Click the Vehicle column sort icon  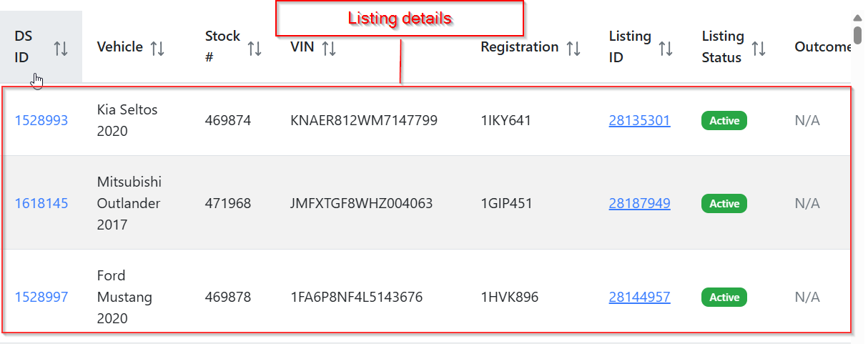pos(158,48)
